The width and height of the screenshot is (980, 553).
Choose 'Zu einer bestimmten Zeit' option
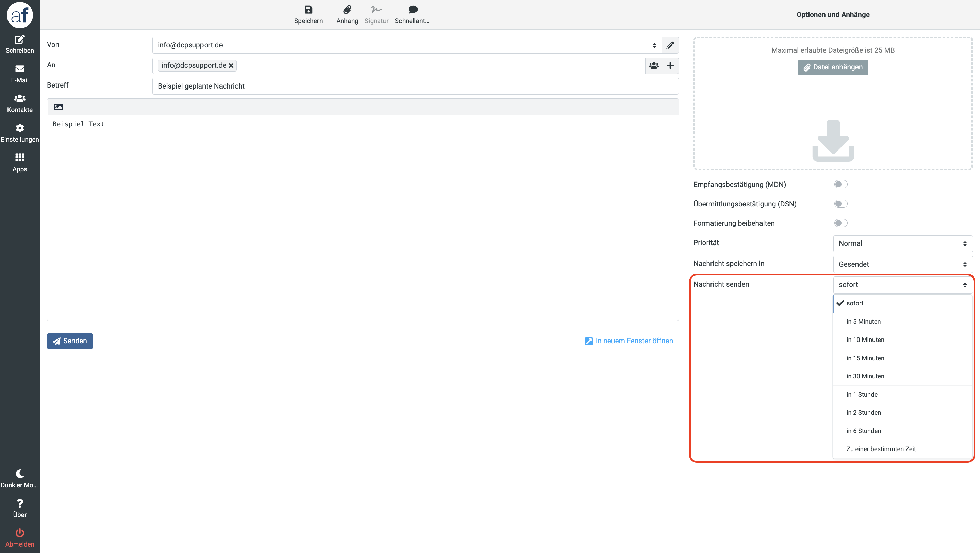881,449
